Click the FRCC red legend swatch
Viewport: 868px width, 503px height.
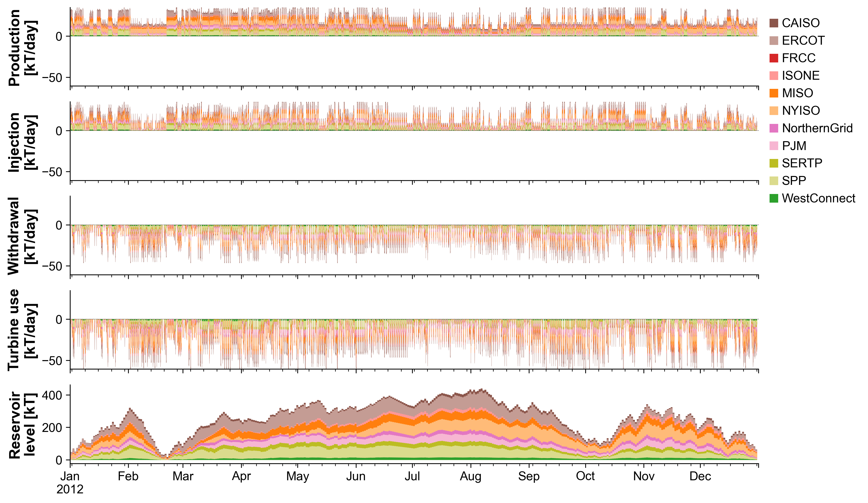point(774,58)
